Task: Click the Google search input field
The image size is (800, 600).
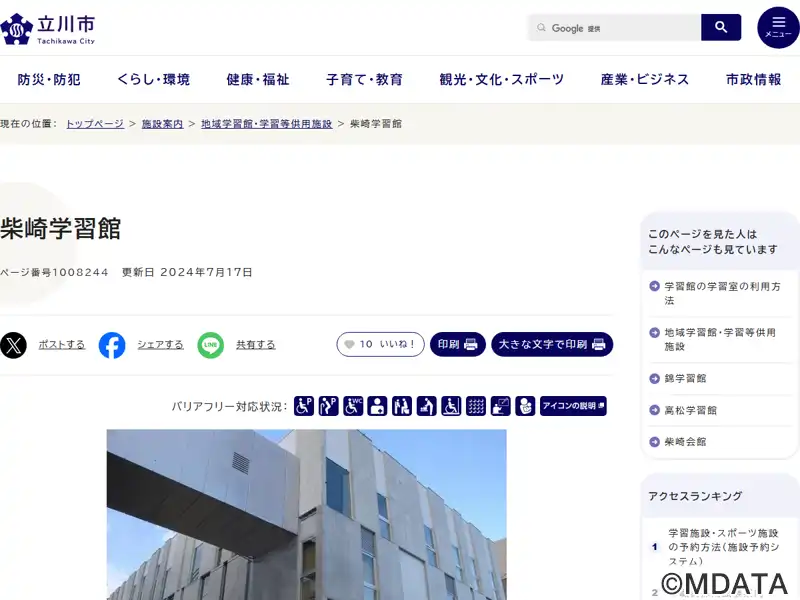Action: point(614,28)
